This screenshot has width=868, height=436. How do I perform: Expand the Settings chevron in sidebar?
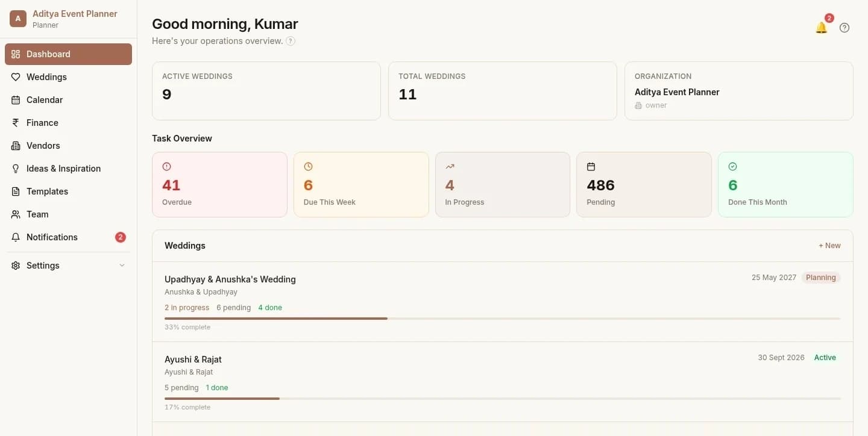tap(122, 266)
